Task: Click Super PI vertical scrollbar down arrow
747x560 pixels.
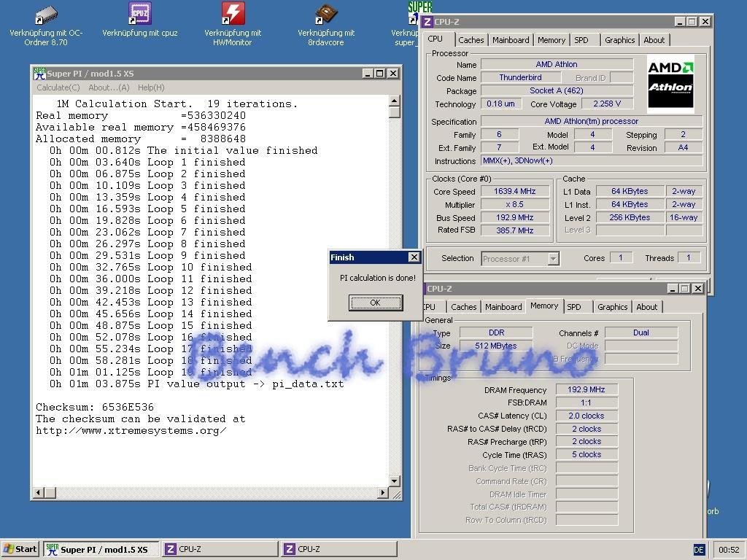Action: 395,481
